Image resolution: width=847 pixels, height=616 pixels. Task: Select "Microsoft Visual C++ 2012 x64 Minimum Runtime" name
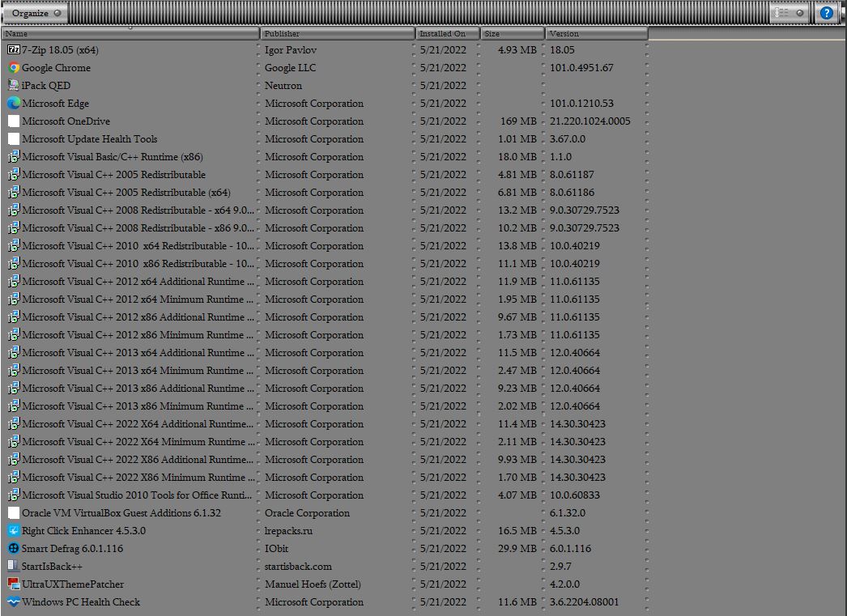(x=138, y=299)
